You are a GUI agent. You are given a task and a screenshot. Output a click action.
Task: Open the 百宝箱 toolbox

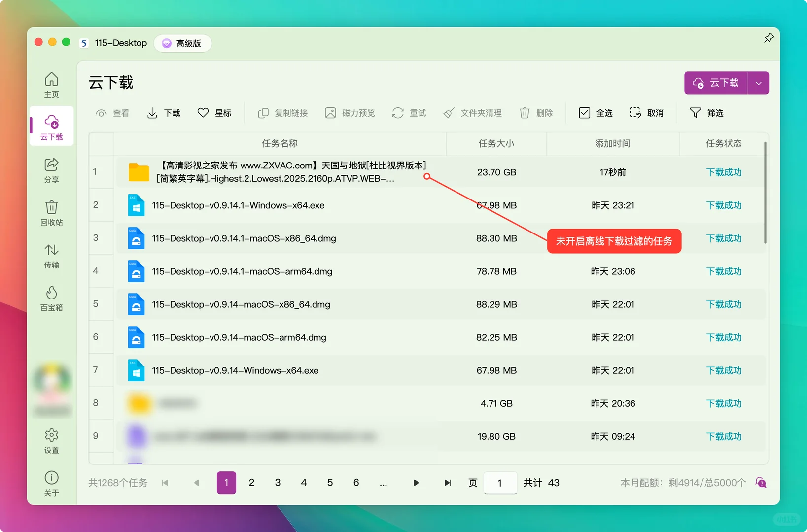(51, 298)
